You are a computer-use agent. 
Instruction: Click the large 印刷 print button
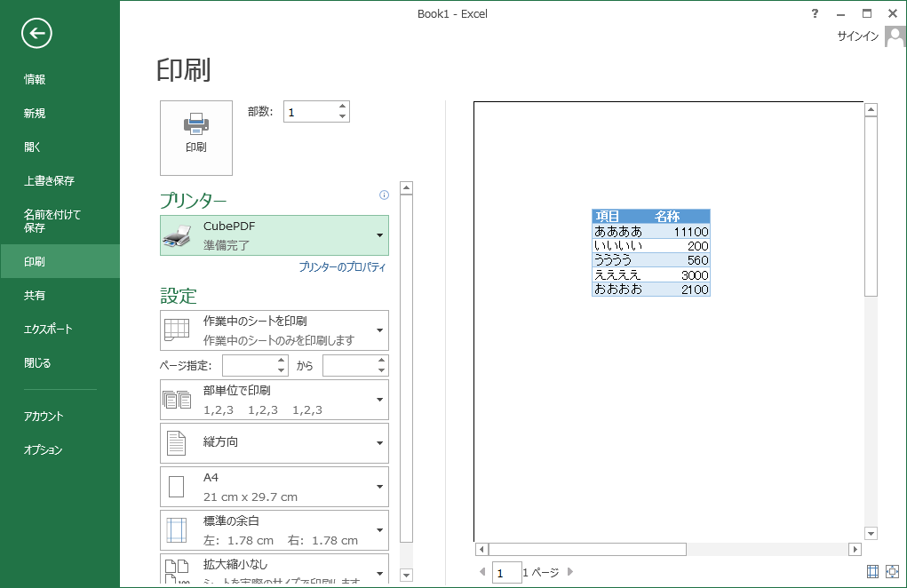pyautogui.click(x=196, y=138)
